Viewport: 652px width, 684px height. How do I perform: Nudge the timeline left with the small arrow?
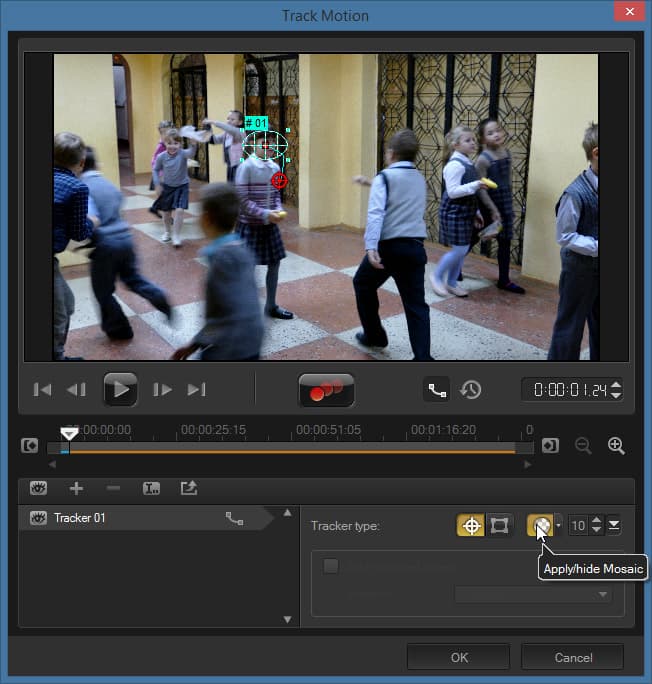point(52,465)
